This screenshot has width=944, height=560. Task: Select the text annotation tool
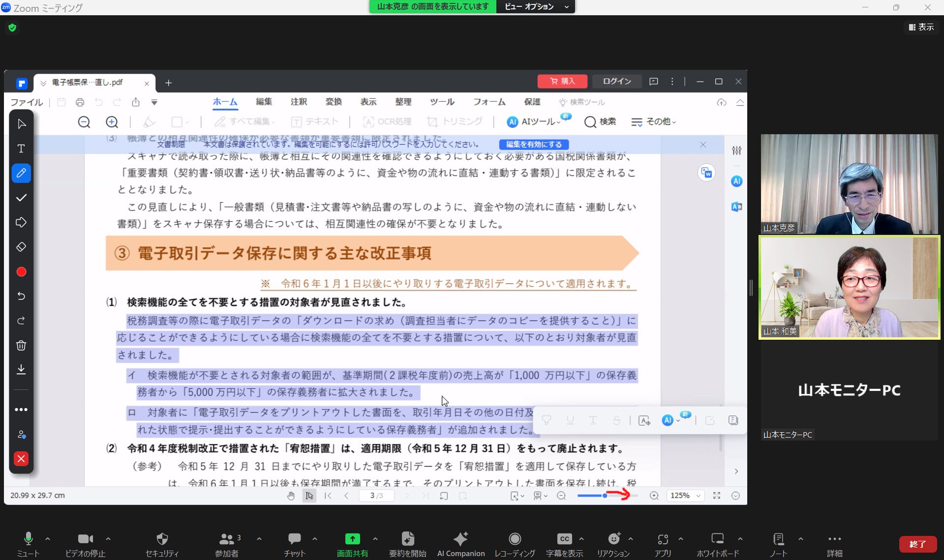tap(21, 148)
